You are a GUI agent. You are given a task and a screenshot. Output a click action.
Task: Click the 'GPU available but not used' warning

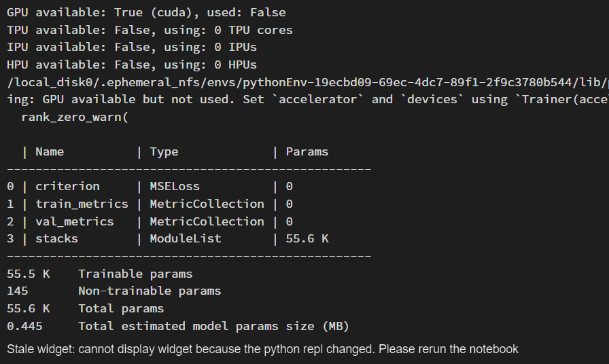pyautogui.click(x=306, y=100)
